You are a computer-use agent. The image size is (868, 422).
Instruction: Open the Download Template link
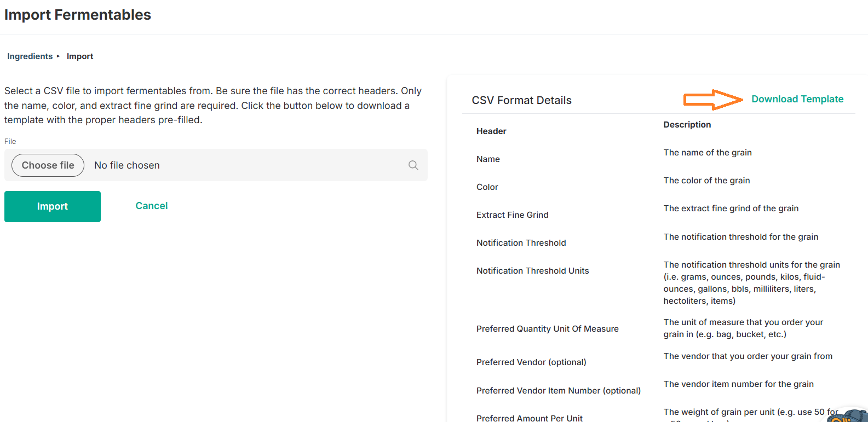coord(797,99)
